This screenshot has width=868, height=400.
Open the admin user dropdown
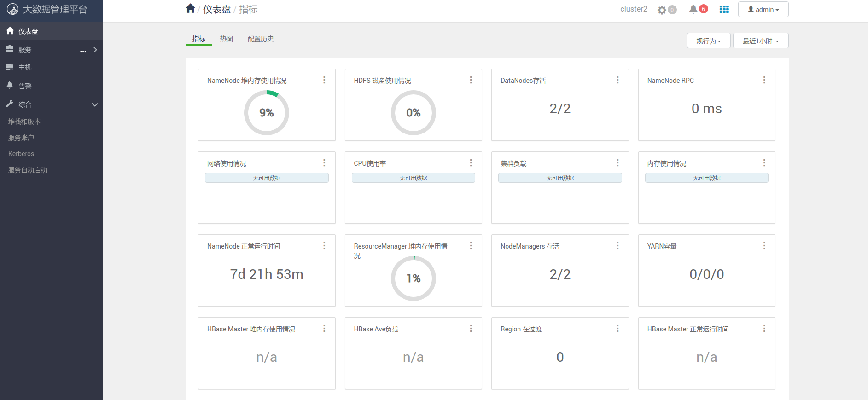[763, 9]
